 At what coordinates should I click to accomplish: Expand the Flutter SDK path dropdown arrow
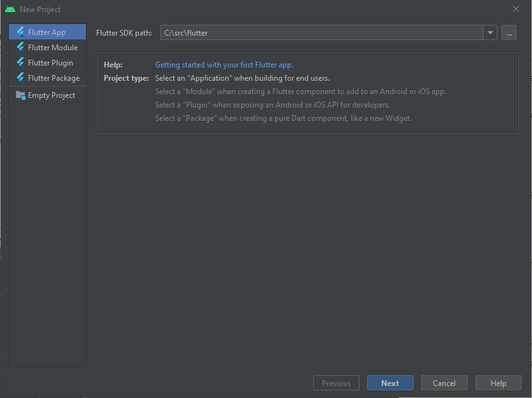coord(490,32)
